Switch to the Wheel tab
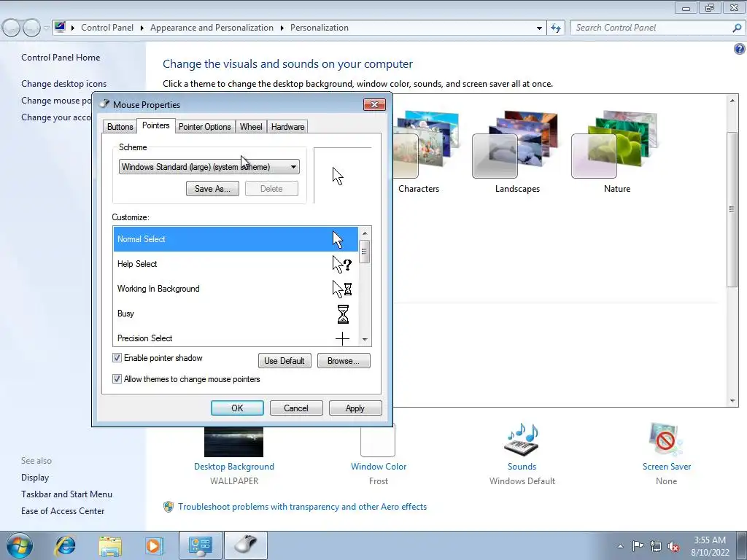This screenshot has height=560, width=747. point(251,127)
